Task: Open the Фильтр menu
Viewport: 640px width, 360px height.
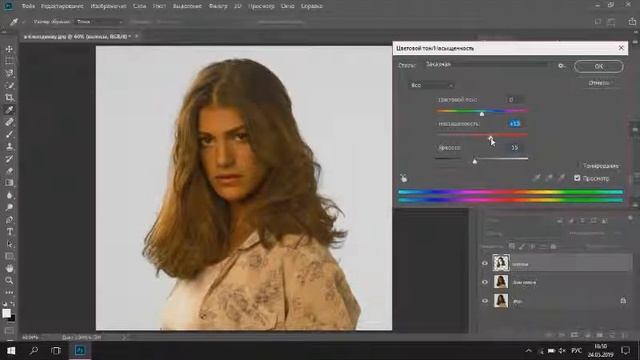Action: coord(218,6)
